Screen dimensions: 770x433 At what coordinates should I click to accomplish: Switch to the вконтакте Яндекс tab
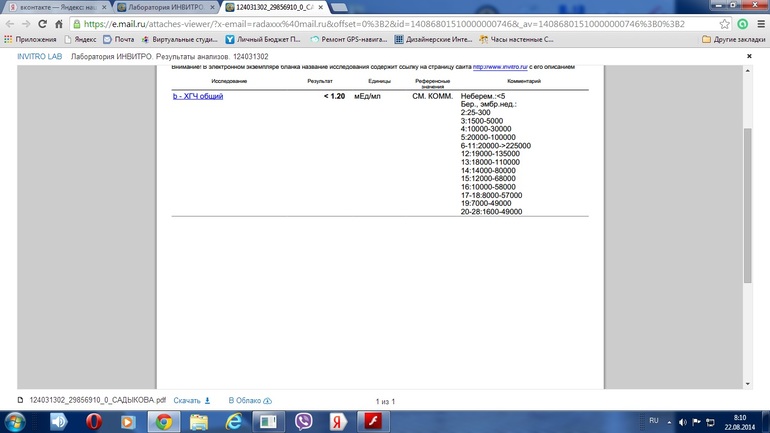click(x=58, y=7)
